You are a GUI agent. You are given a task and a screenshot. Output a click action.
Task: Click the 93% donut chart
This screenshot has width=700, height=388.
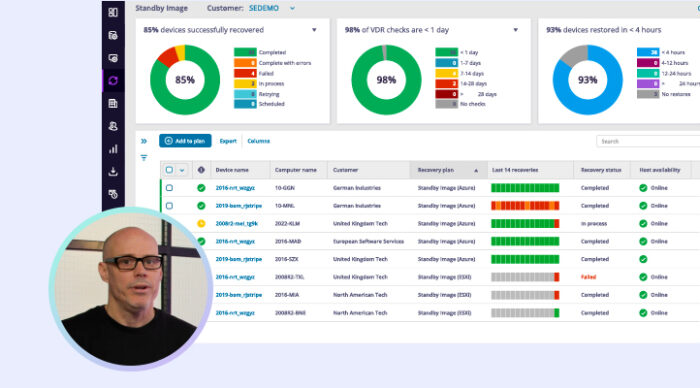click(x=588, y=80)
